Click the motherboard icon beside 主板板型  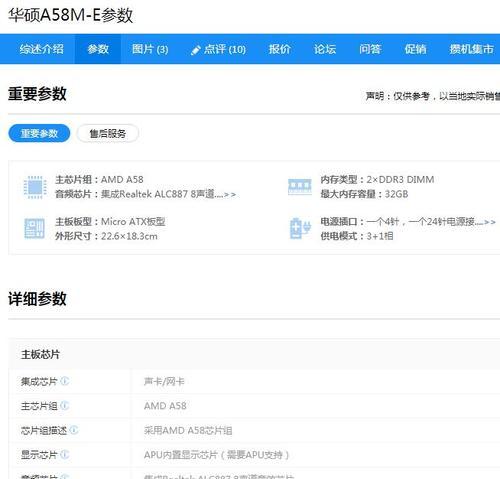(x=34, y=229)
